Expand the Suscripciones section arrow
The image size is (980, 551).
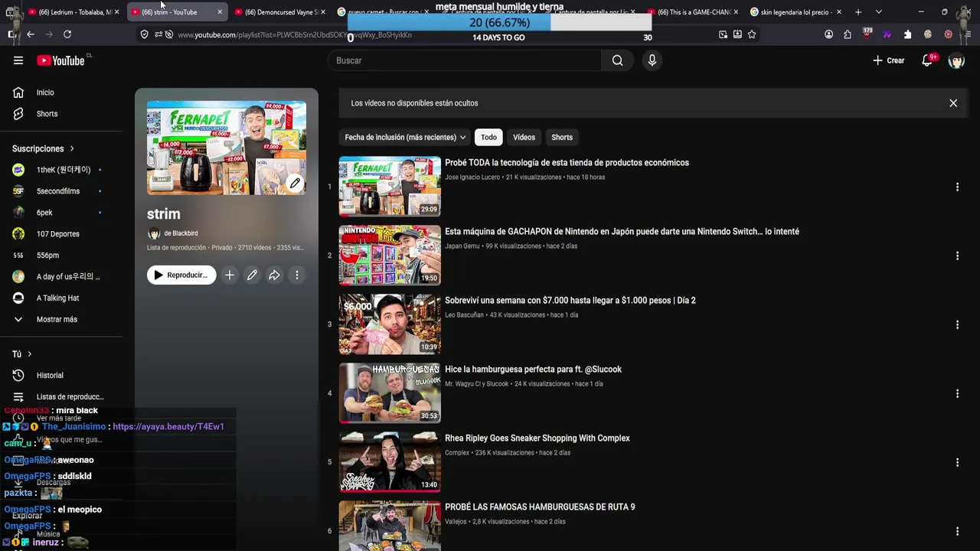[x=72, y=148]
